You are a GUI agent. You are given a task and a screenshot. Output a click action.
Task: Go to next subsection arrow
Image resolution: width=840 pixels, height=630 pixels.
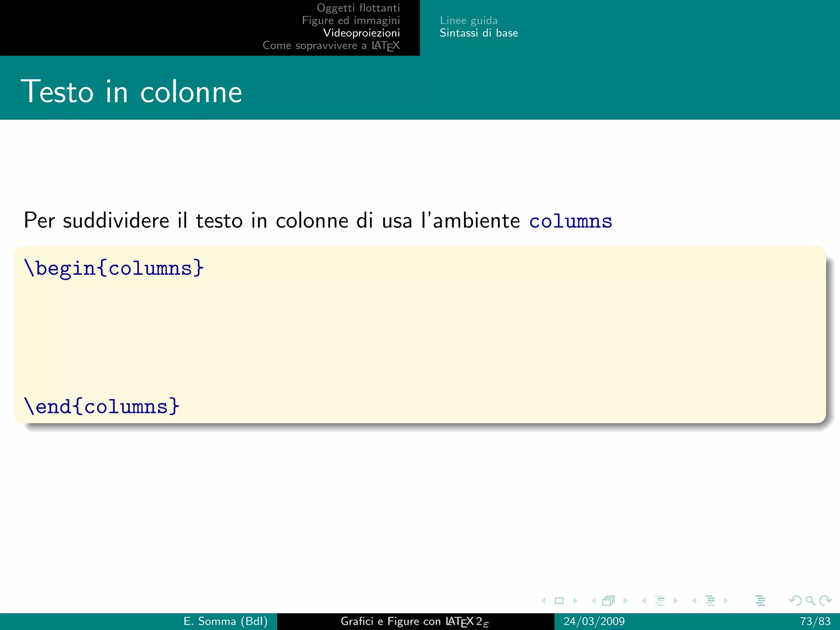click(x=676, y=600)
